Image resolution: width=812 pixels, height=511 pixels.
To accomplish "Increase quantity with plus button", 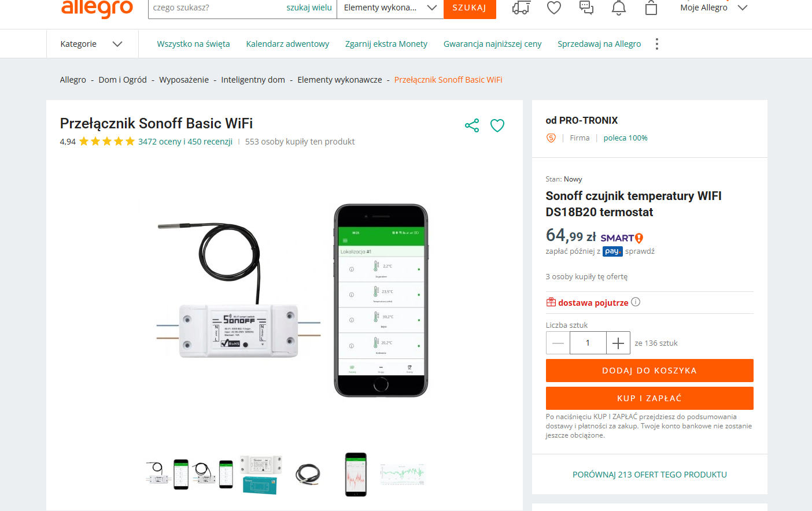I will pyautogui.click(x=618, y=343).
